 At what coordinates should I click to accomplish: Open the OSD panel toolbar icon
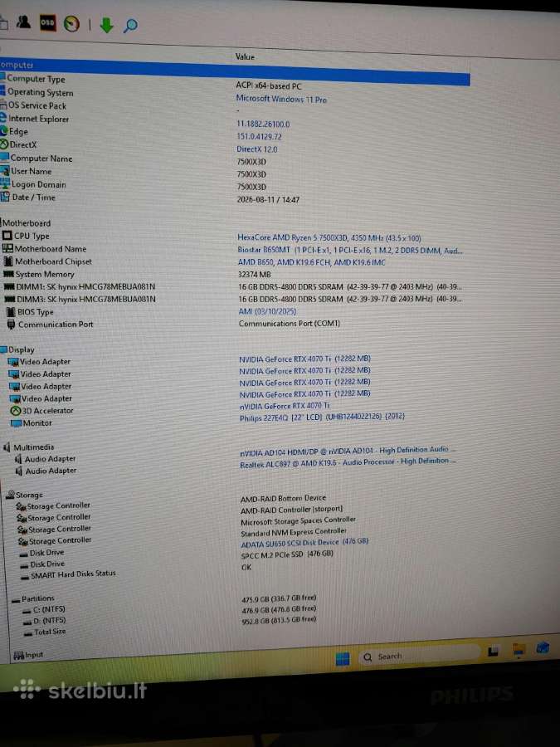click(47, 22)
